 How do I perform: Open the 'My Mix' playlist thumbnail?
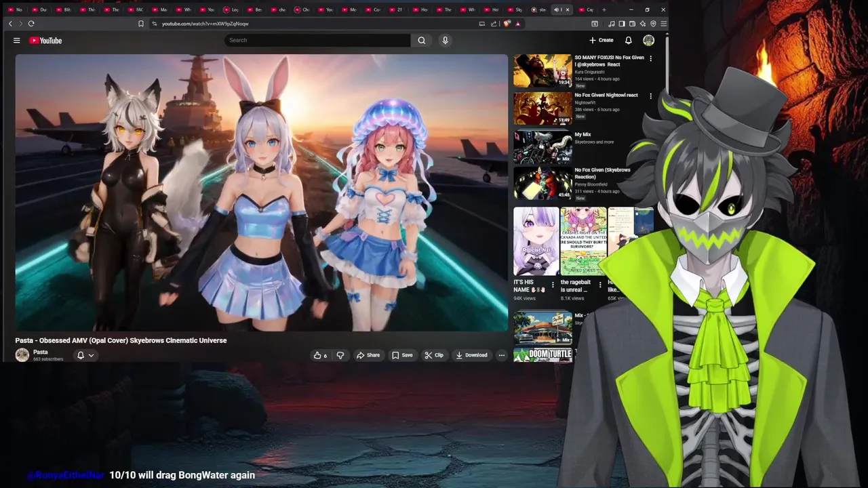coord(542,146)
